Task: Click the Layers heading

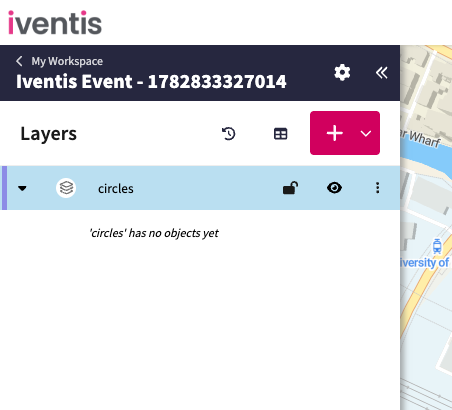Action: pyautogui.click(x=49, y=134)
